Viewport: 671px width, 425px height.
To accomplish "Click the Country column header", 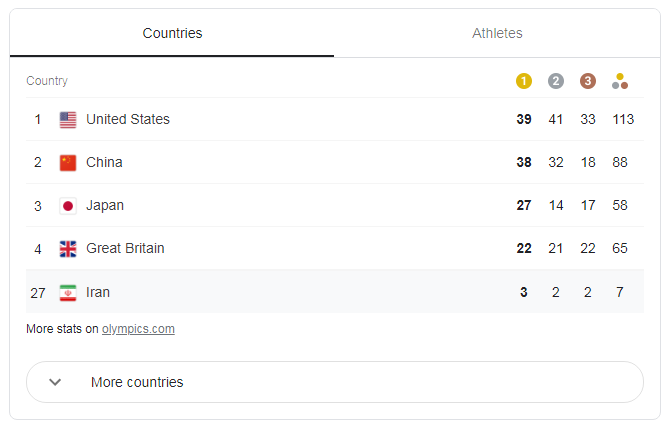I will pyautogui.click(x=47, y=81).
